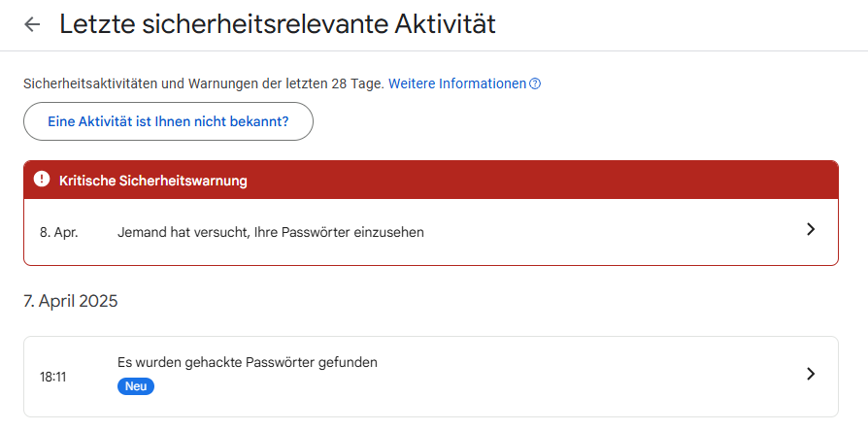This screenshot has width=868, height=431.
Task: Click 'Letzte sicherheitsrelevante Aktivität' page title
Action: pos(277,25)
